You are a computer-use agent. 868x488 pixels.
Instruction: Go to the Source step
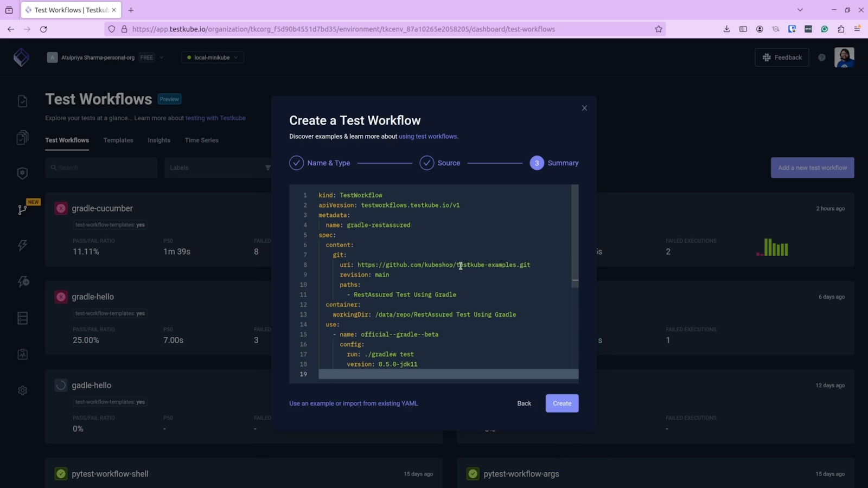(x=440, y=163)
